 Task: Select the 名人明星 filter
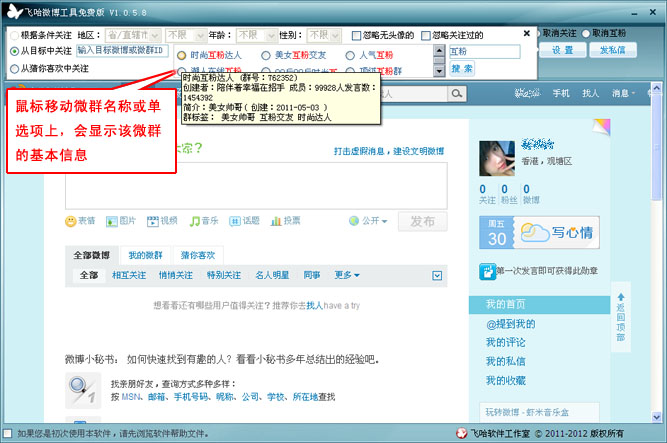click(272, 275)
